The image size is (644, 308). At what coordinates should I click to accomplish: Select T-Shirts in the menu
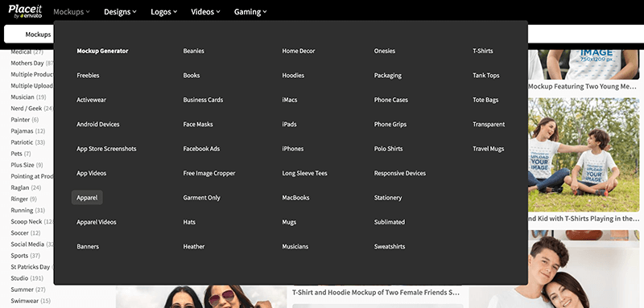point(482,51)
